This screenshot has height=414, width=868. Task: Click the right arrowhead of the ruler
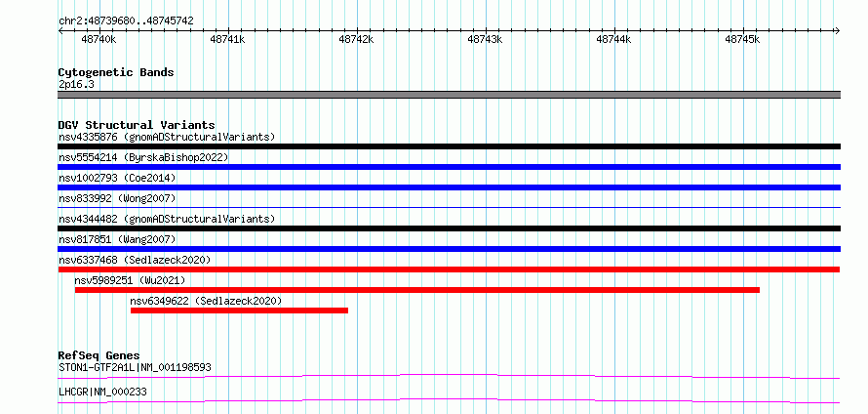point(838,31)
